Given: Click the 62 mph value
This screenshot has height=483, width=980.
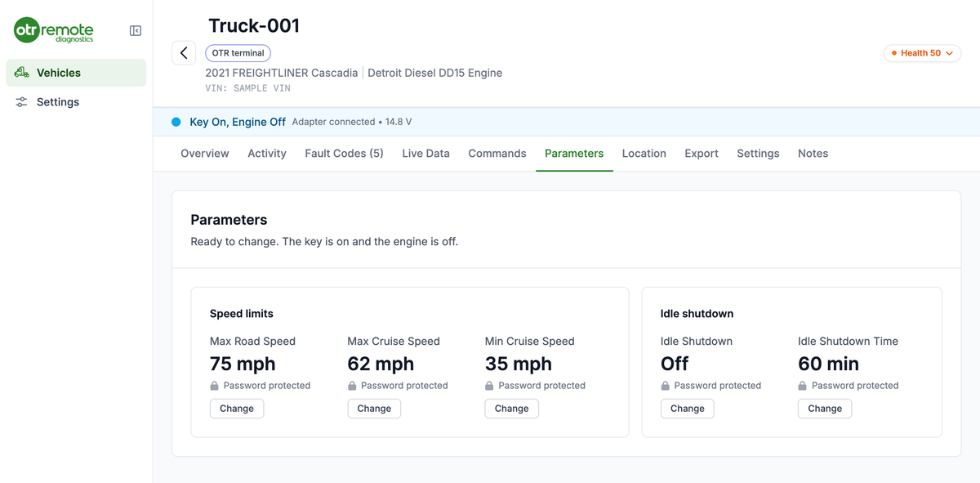Looking at the screenshot, I should tap(381, 364).
